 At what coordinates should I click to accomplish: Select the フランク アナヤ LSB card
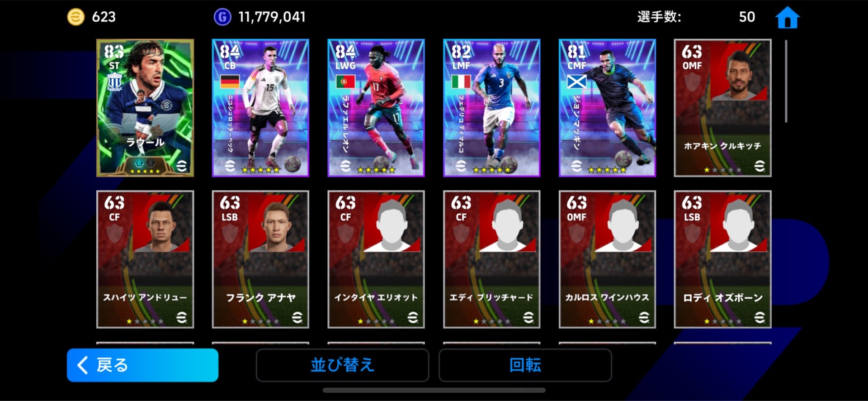point(260,259)
